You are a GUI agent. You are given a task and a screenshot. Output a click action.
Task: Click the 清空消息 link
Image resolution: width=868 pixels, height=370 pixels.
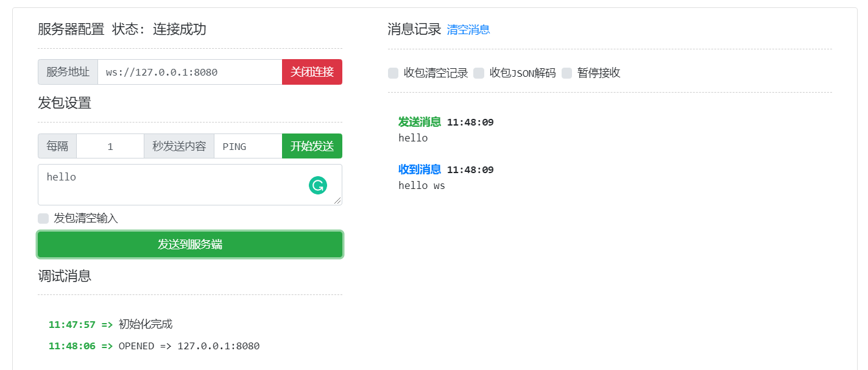(468, 30)
